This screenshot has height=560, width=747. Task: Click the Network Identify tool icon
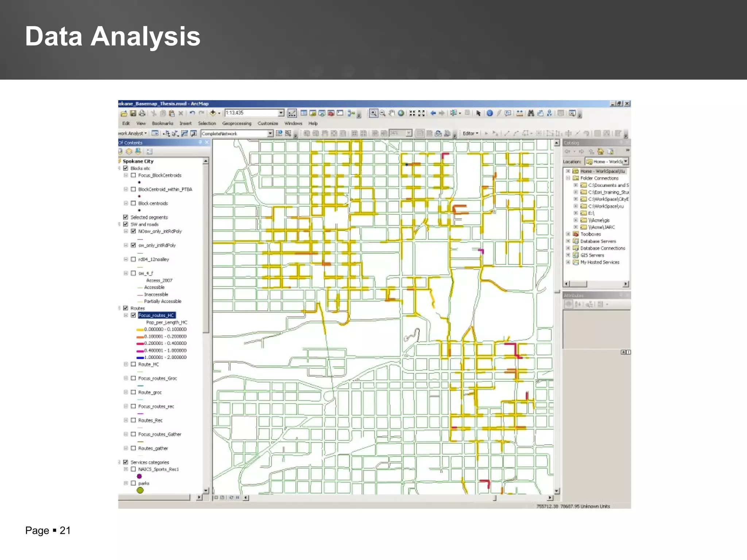pyautogui.click(x=279, y=133)
